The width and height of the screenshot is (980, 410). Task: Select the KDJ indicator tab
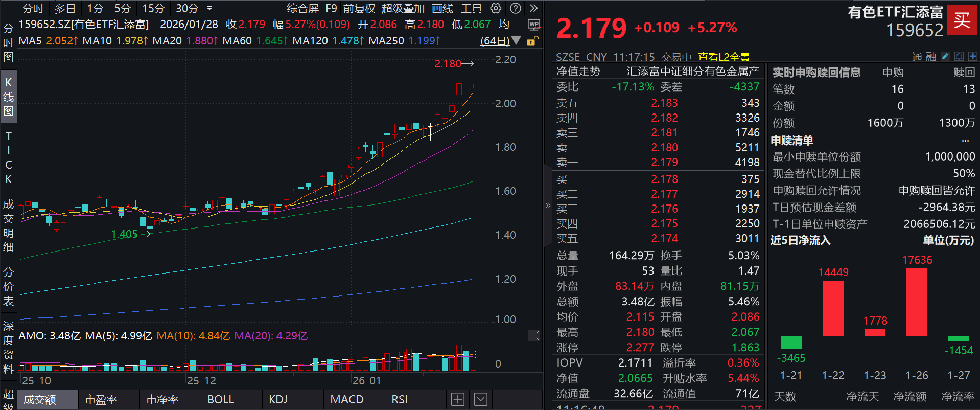(278, 399)
